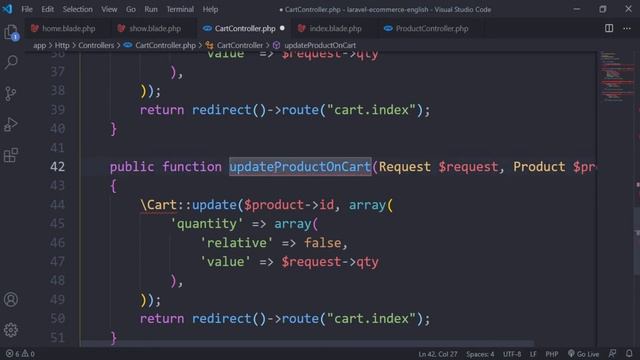Open the notifications bell in status bar
640x360 pixels.
click(x=629, y=353)
